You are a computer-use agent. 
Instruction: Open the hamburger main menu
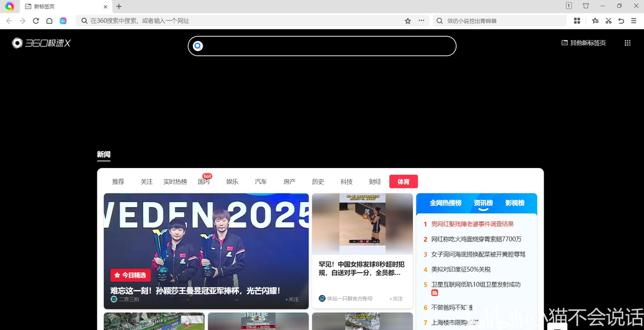634,21
